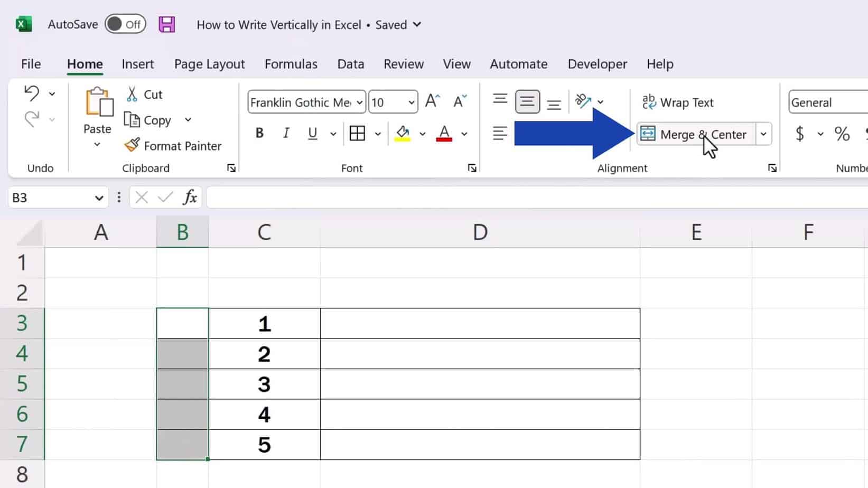
Task: Enable Wrap Text
Action: point(679,102)
